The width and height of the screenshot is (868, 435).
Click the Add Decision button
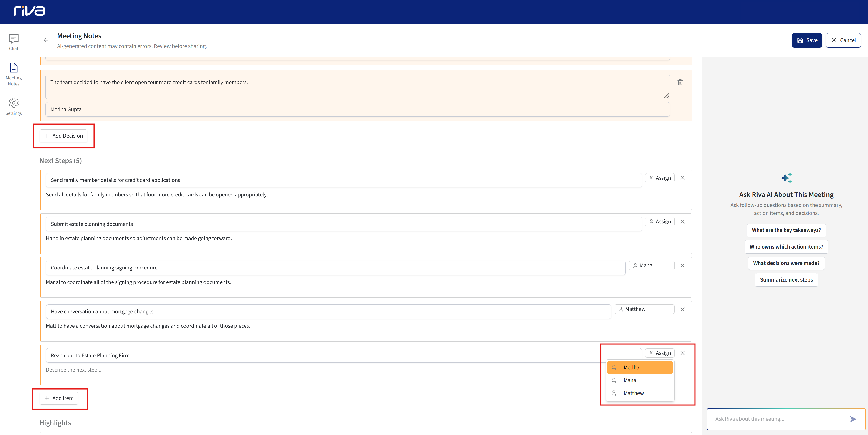pyautogui.click(x=63, y=136)
